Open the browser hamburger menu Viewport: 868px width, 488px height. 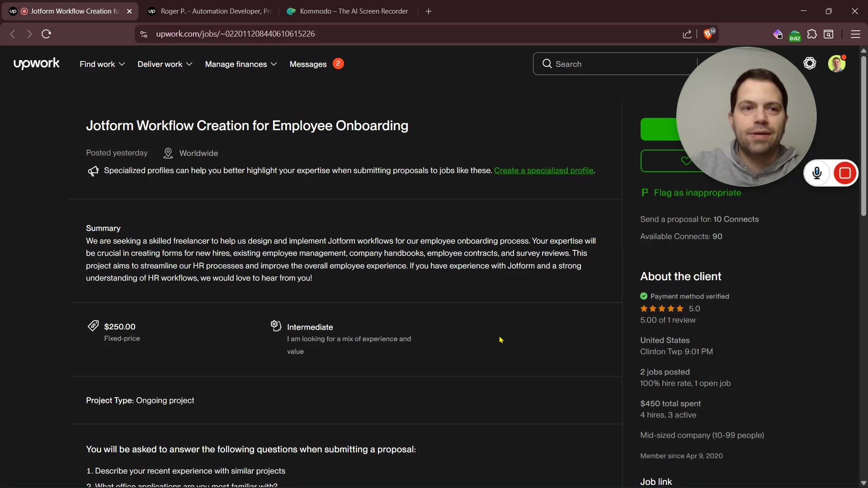pos(855,34)
